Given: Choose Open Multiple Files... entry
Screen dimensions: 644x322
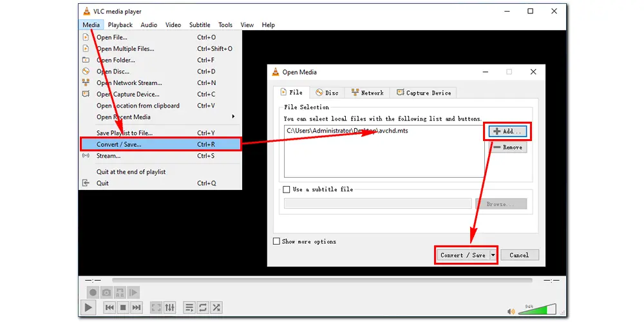Looking at the screenshot, I should tap(160, 48).
